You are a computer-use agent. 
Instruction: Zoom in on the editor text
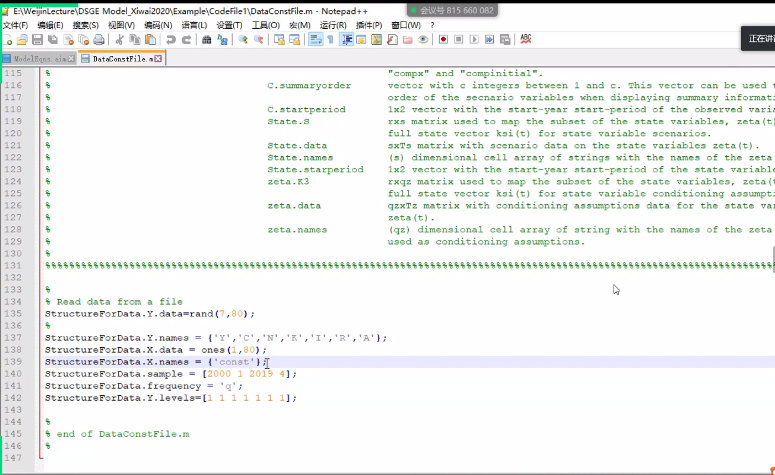tap(243, 40)
